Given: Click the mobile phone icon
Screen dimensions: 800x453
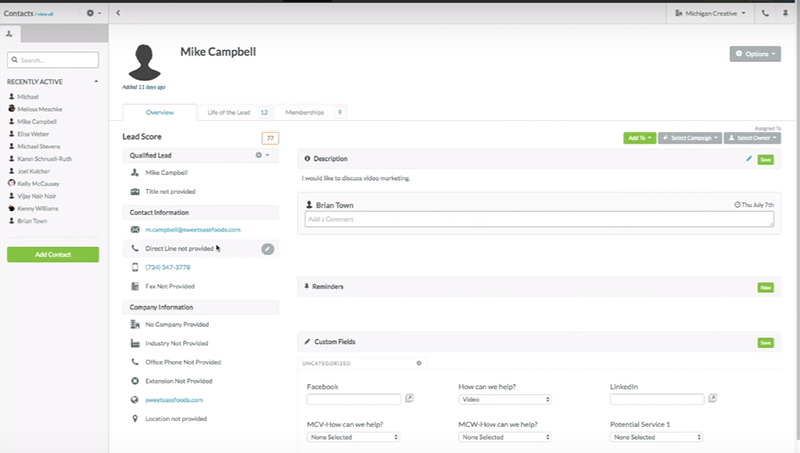Looking at the screenshot, I should tap(135, 267).
